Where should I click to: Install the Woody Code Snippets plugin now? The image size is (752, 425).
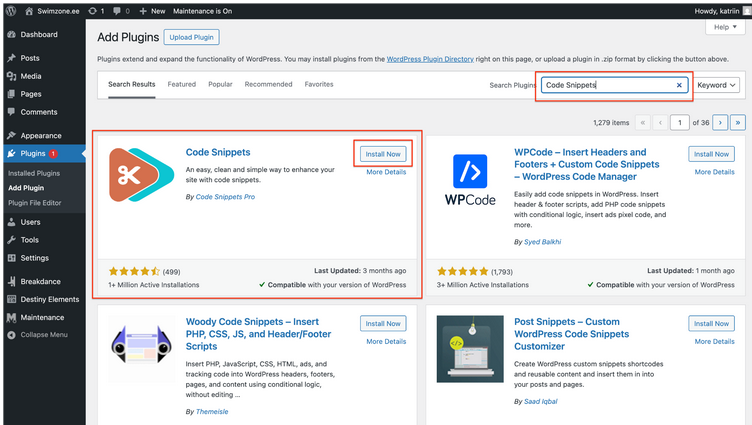pos(383,324)
